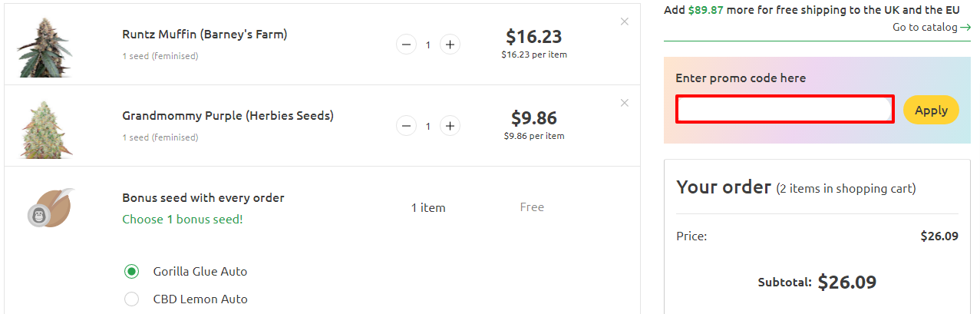Remove Runtz Muffin from cart
Screen dimensions: 980x314
[x=625, y=21]
